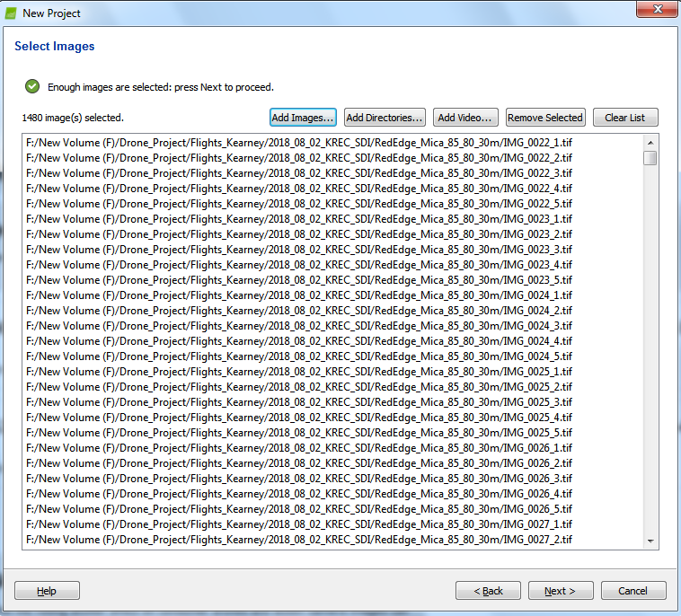Screen dimensions: 681x616
Task: Click the scrollbar up arrow of image list
Action: [x=650, y=143]
